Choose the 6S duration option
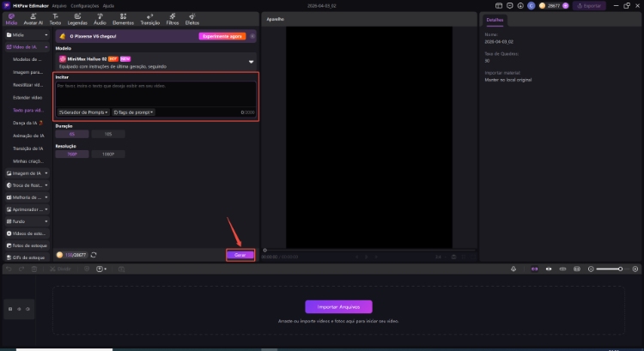 point(72,134)
